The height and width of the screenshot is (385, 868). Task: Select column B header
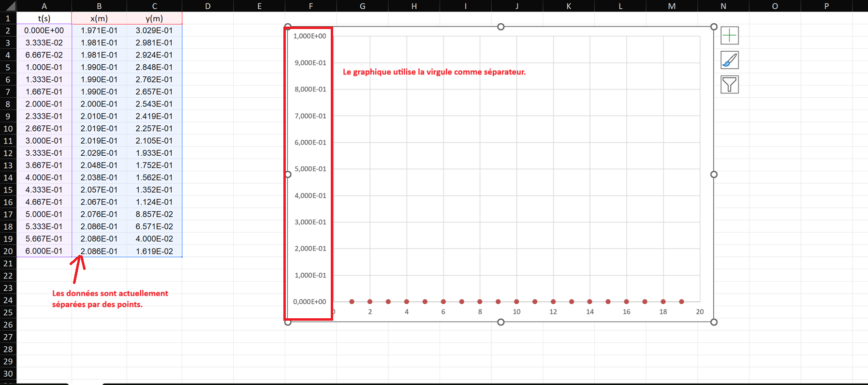point(99,6)
